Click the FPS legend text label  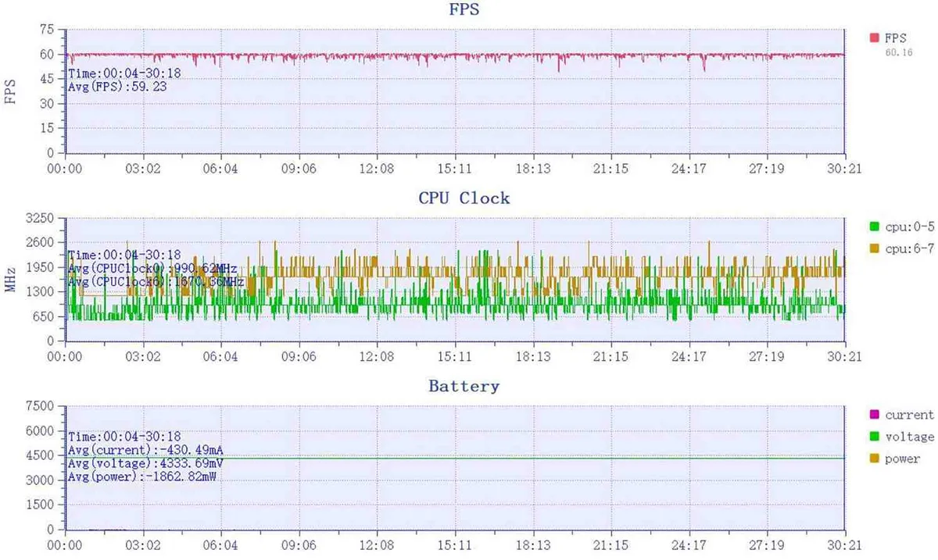894,38
